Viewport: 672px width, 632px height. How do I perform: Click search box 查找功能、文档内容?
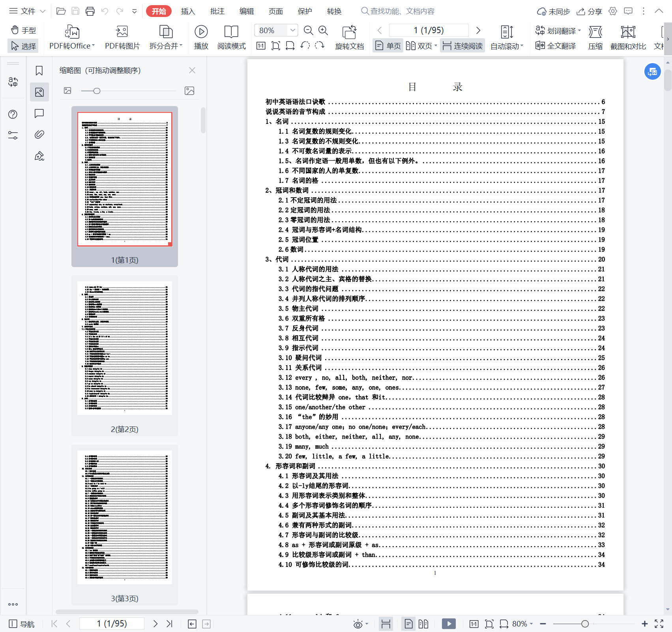pos(398,11)
